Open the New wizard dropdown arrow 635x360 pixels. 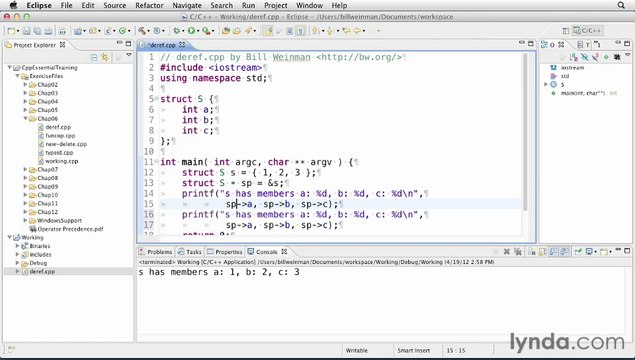[18, 31]
